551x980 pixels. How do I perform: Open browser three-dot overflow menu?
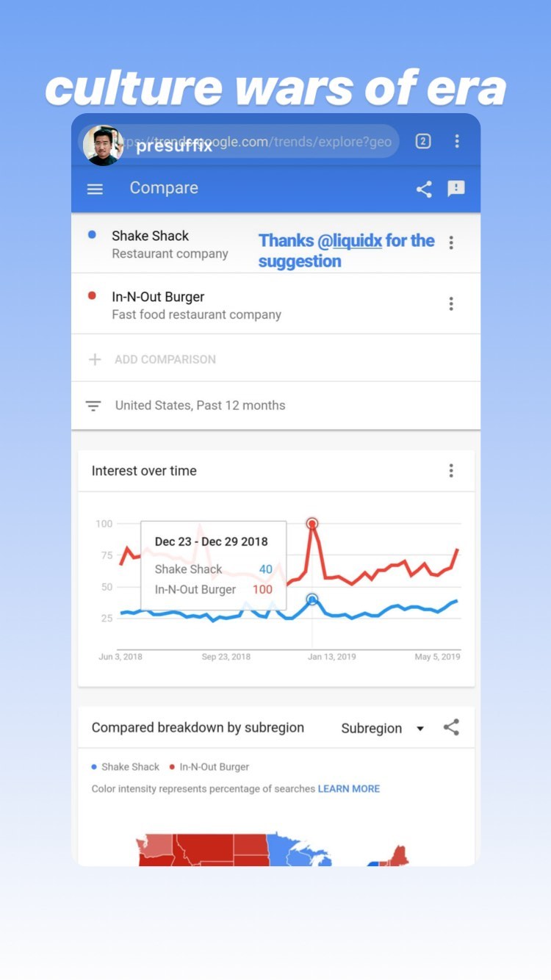point(457,141)
